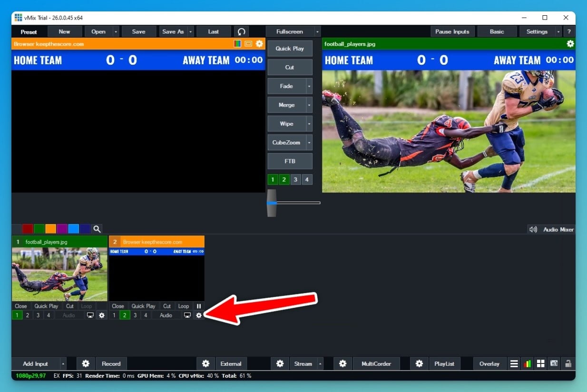Image resolution: width=587 pixels, height=392 pixels.
Task: Toggle Loop on the browser input
Action: [x=184, y=306]
